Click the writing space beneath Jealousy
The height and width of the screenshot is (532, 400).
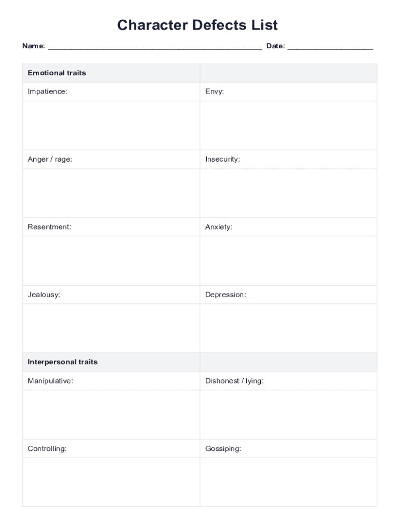point(111,328)
